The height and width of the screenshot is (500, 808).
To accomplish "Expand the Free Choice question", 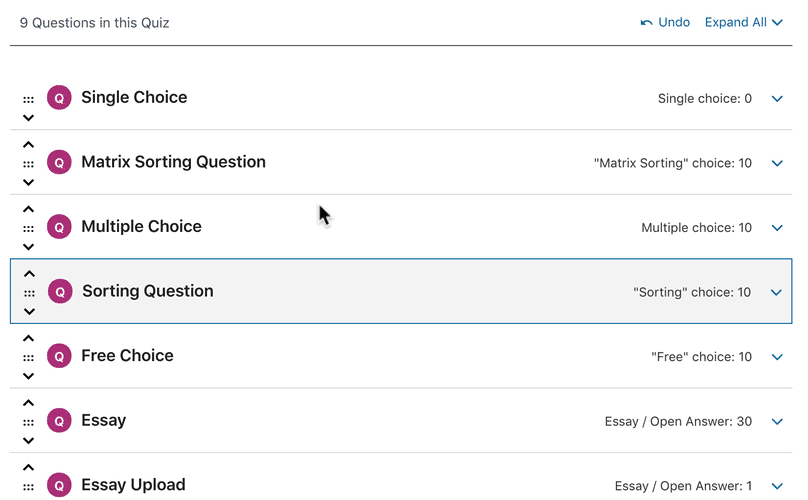I will [x=777, y=357].
